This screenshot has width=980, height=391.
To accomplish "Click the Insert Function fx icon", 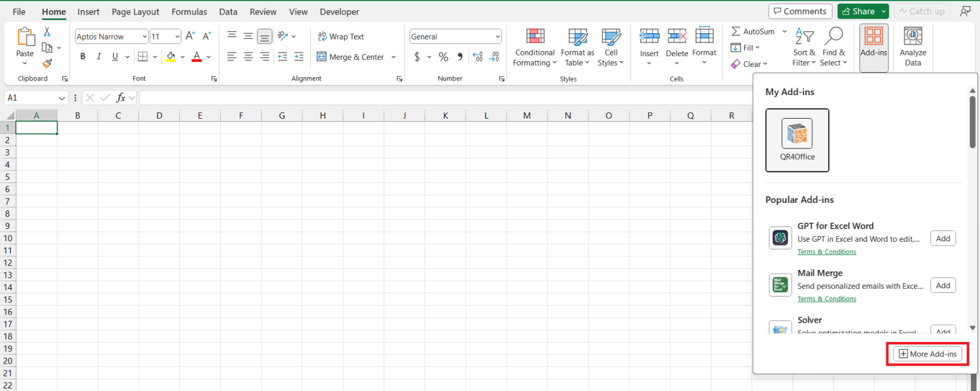I will tap(121, 98).
